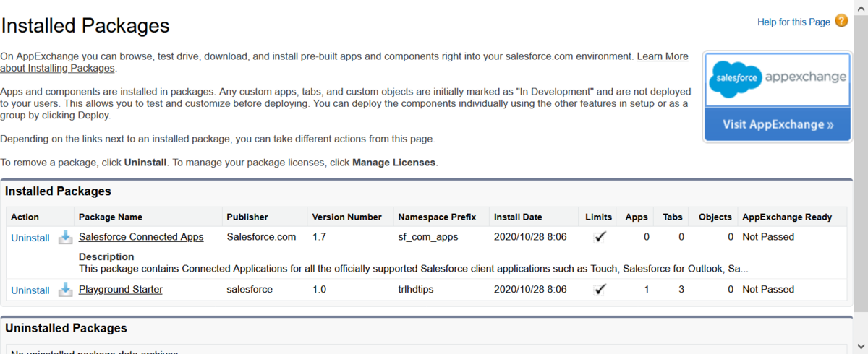
Task: Click version number 1.7
Action: 319,237
